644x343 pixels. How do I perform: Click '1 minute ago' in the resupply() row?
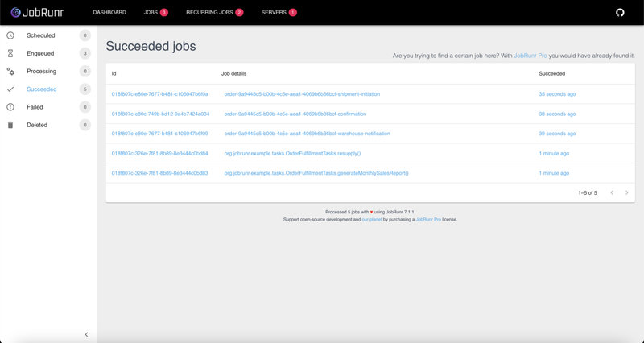[x=554, y=153]
